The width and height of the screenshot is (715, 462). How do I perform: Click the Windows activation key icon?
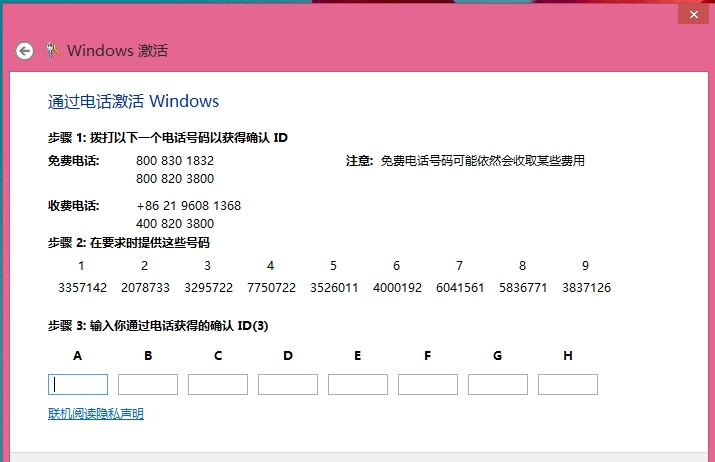point(53,50)
